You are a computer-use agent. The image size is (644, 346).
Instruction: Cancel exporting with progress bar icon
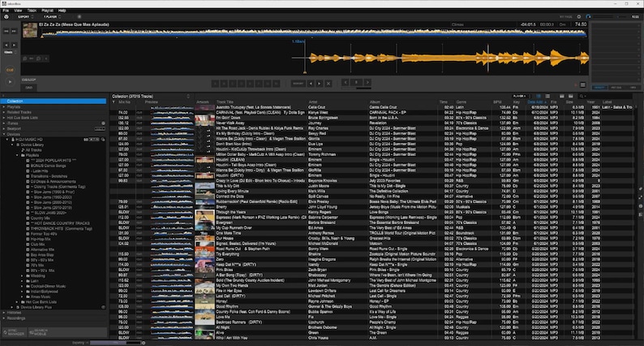pyautogui.click(x=144, y=343)
